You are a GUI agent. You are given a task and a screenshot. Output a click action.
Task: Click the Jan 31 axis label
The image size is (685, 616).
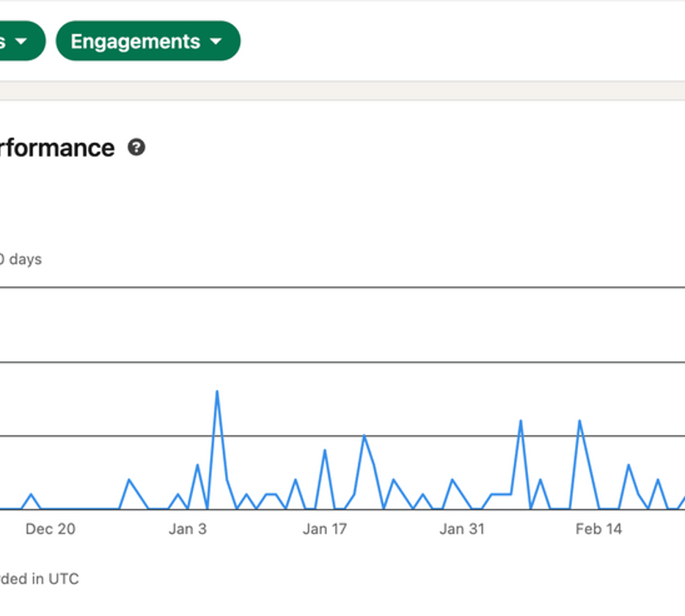point(462,529)
